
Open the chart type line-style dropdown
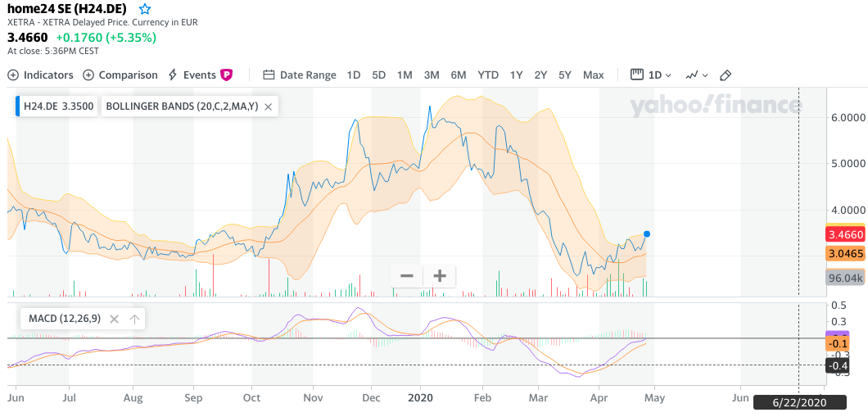point(697,75)
